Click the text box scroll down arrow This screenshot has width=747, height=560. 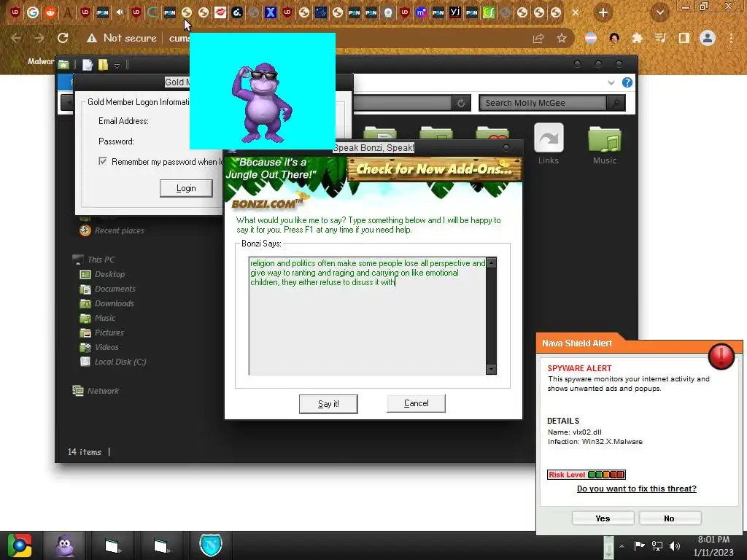click(x=491, y=370)
